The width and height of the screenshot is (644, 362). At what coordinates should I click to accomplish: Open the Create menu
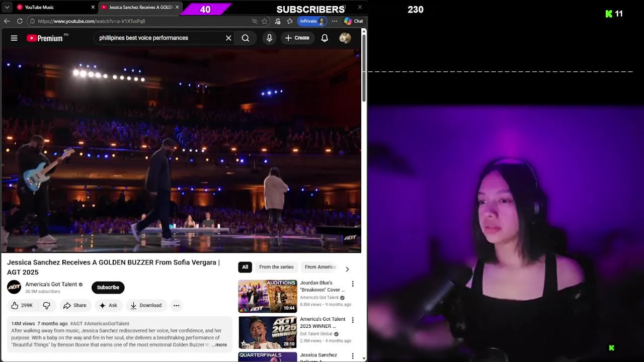(x=297, y=38)
